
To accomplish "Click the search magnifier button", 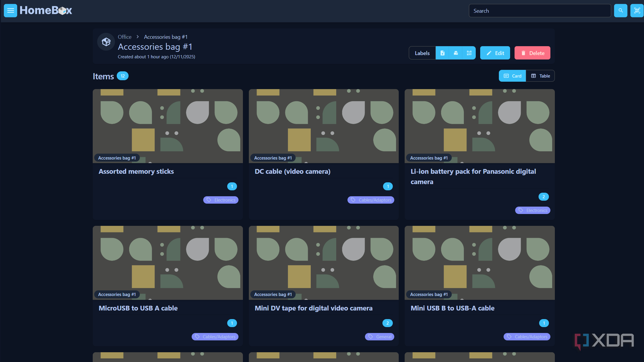I will click(621, 11).
